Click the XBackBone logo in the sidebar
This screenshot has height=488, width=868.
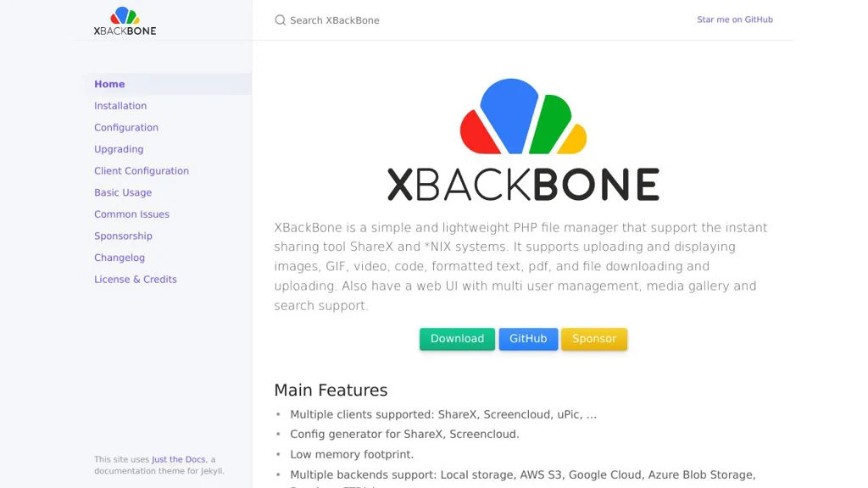pyautogui.click(x=124, y=22)
